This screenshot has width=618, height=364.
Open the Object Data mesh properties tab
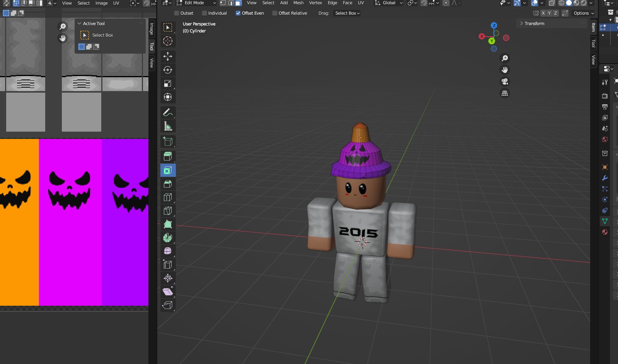tap(605, 221)
